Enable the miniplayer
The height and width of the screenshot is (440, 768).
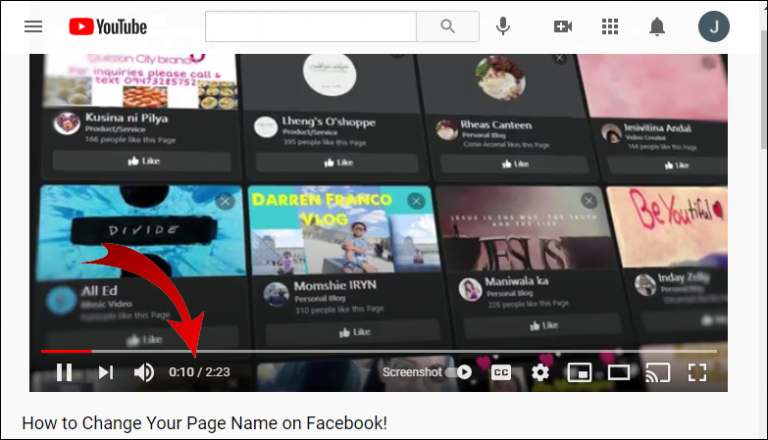point(579,372)
